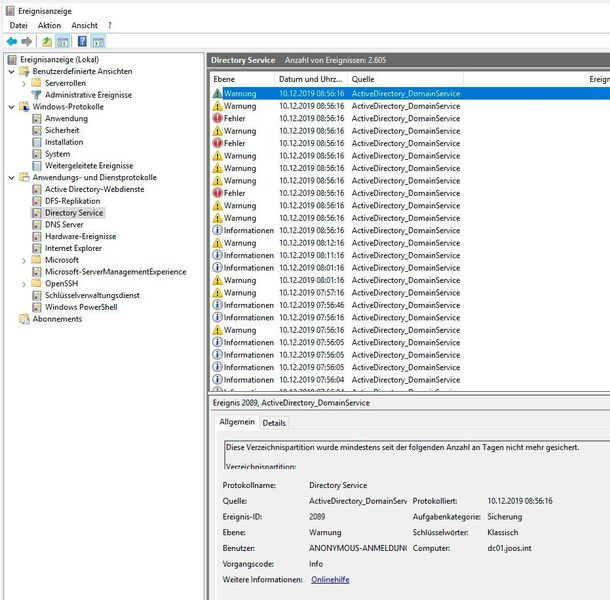
Task: Click the Up one level toolbar icon
Action: pos(47,41)
